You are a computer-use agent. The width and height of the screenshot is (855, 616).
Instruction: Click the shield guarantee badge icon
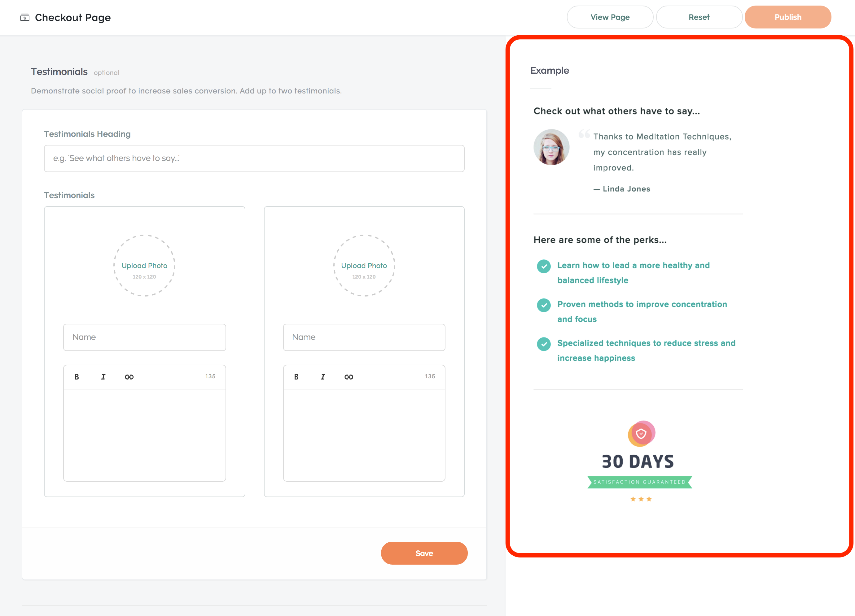click(x=641, y=434)
